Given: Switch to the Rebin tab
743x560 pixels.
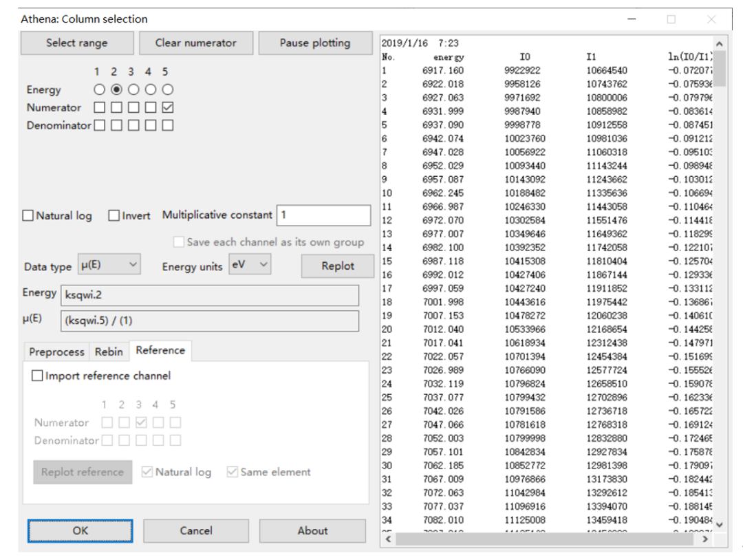Looking at the screenshot, I should pyautogui.click(x=109, y=352).
